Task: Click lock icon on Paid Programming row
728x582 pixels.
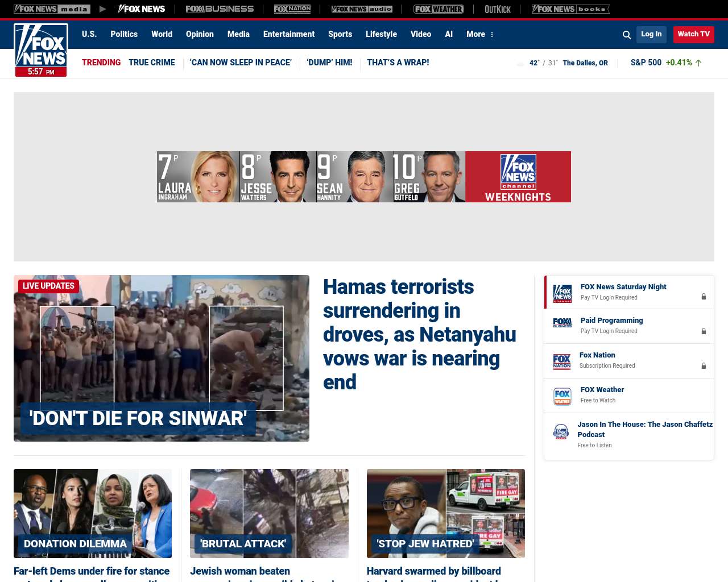Action: coord(704,331)
